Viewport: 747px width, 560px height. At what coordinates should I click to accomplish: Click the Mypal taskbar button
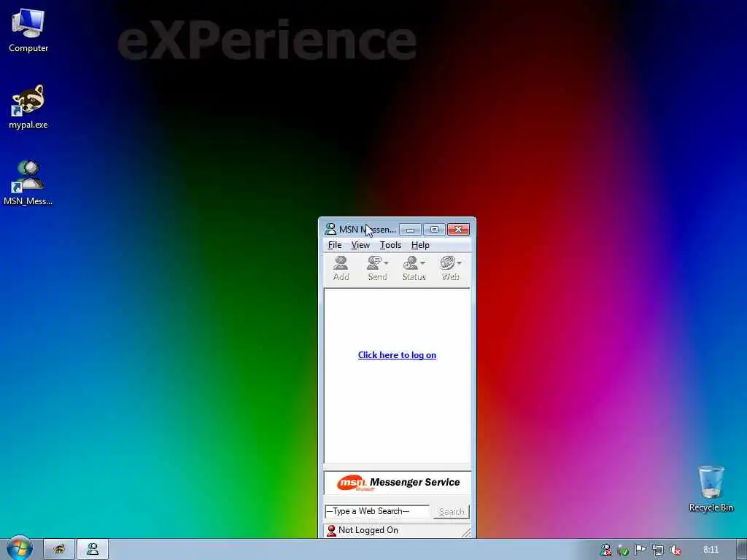59,550
